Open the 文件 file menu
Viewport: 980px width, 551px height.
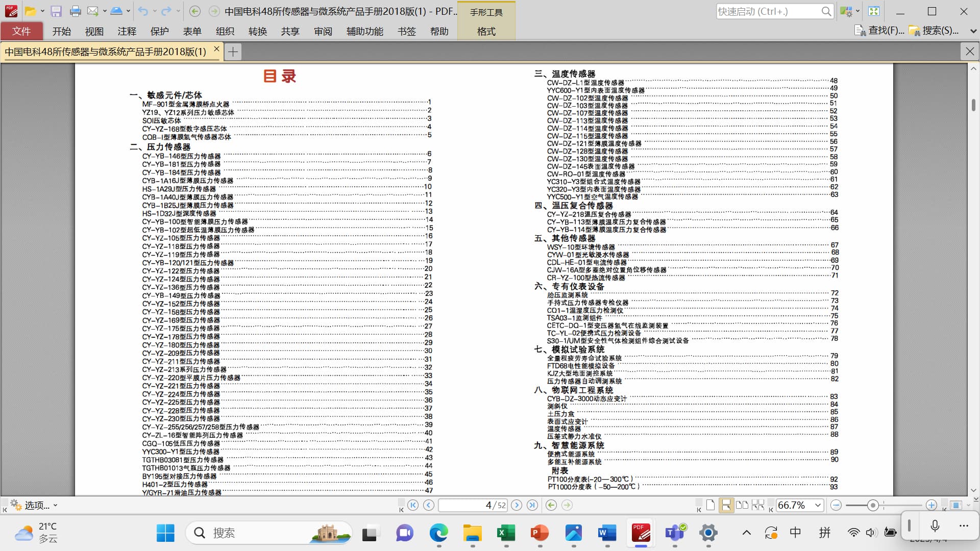(21, 31)
